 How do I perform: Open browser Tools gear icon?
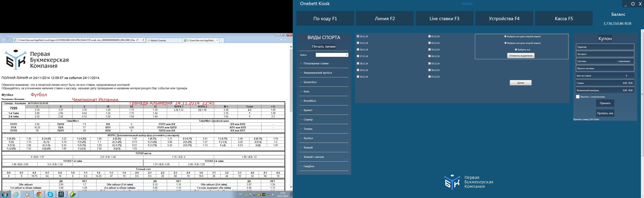[290, 40]
